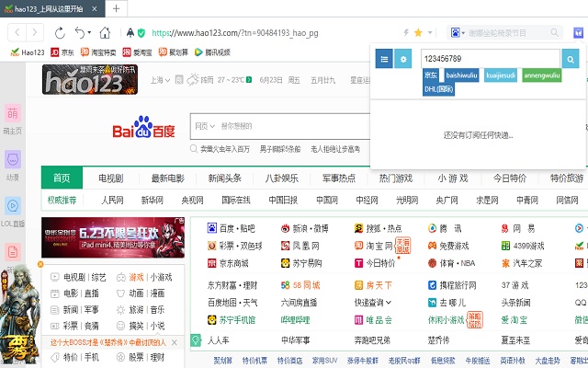The image size is (588, 368).
Task: Open the 淘宝特卖 bookmark
Action: (98, 52)
